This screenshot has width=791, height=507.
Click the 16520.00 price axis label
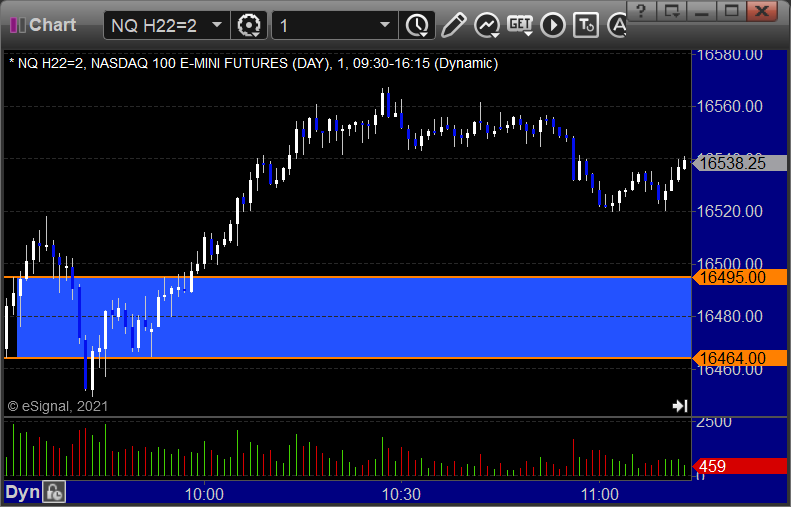(x=729, y=211)
